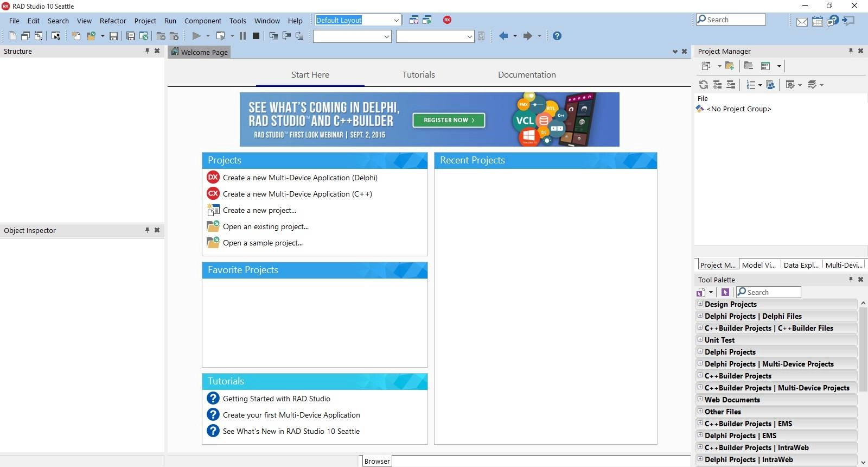Switch to the Tutorials tab
Image resolution: width=868 pixels, height=467 pixels.
[419, 75]
